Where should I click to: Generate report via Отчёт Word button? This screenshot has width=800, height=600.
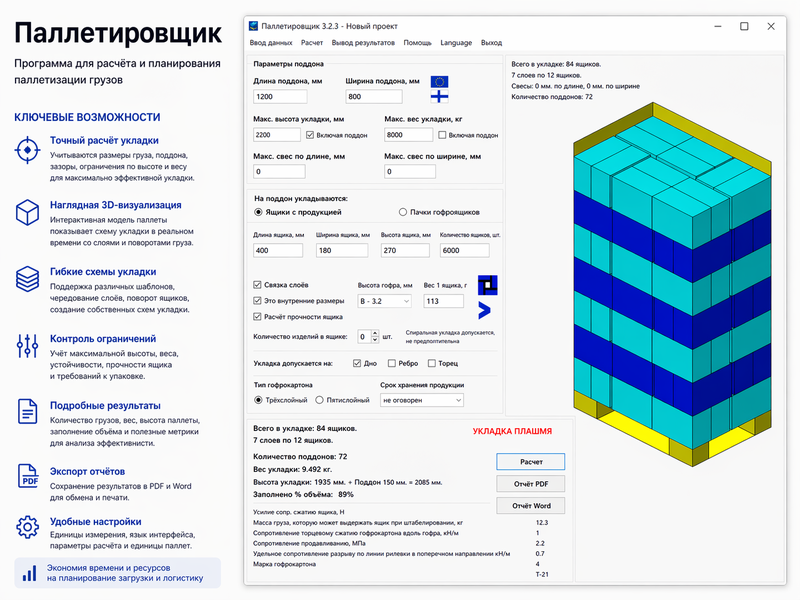pos(530,505)
